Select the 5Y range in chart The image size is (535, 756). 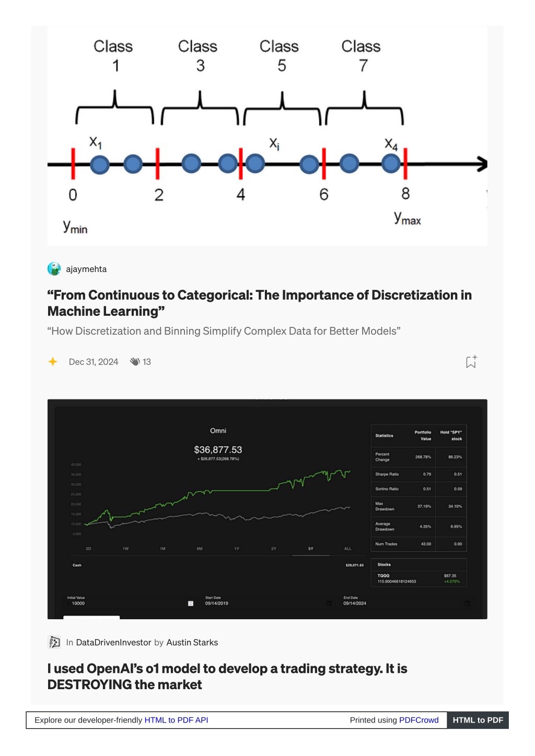(x=311, y=549)
